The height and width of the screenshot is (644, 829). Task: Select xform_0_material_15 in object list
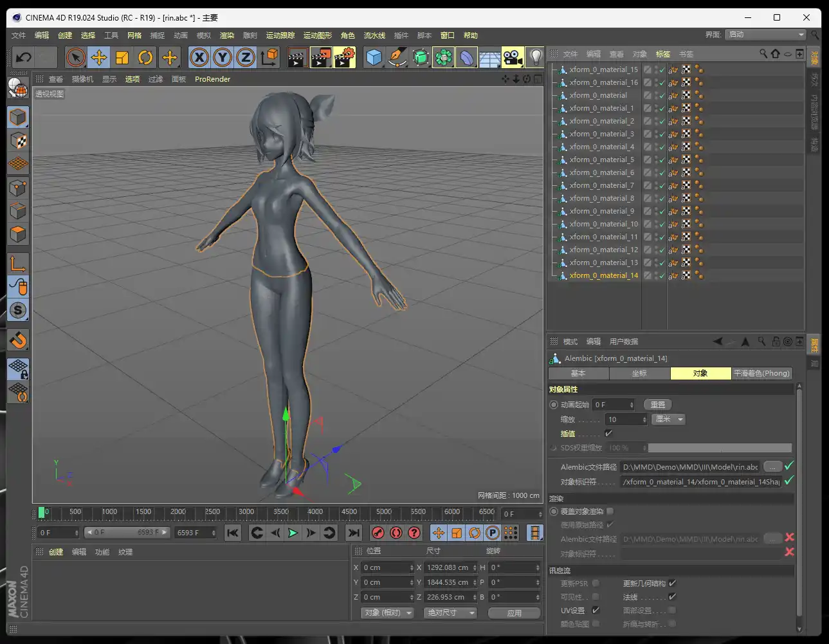tap(604, 69)
